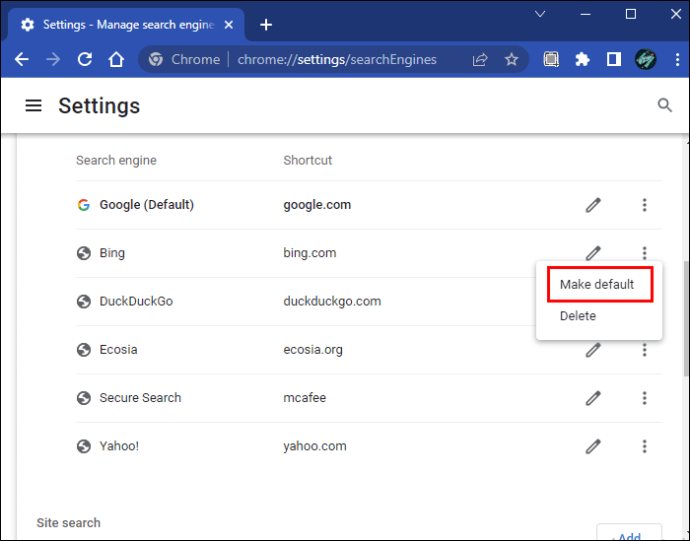The height and width of the screenshot is (541, 690).
Task: Click the Search engine column header
Action: (116, 160)
